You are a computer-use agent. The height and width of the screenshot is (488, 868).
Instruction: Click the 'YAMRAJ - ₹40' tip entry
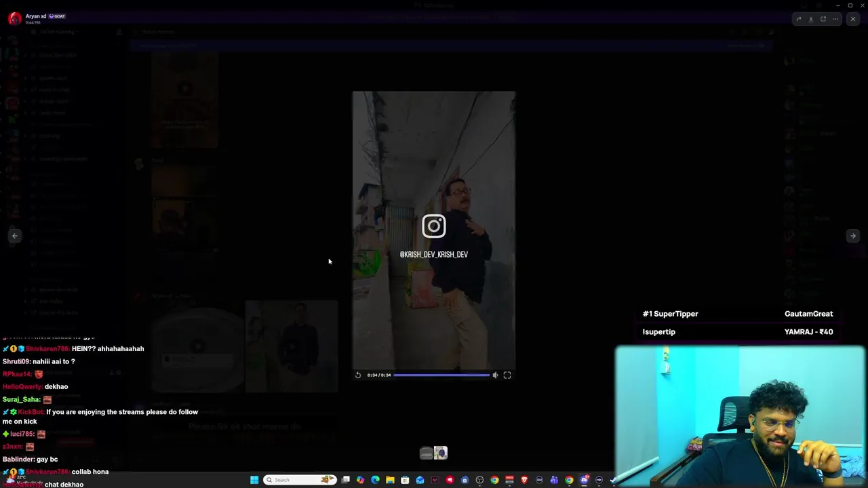coord(809,332)
